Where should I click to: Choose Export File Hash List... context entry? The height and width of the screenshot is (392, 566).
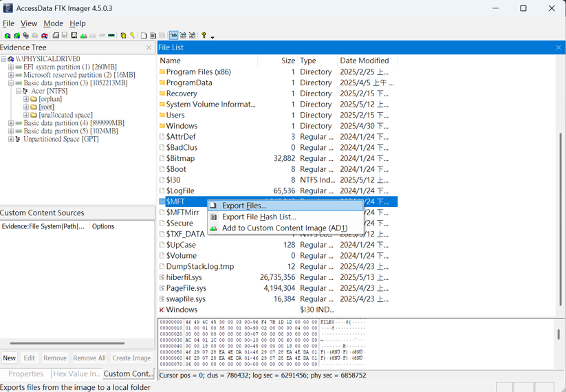click(x=285, y=217)
